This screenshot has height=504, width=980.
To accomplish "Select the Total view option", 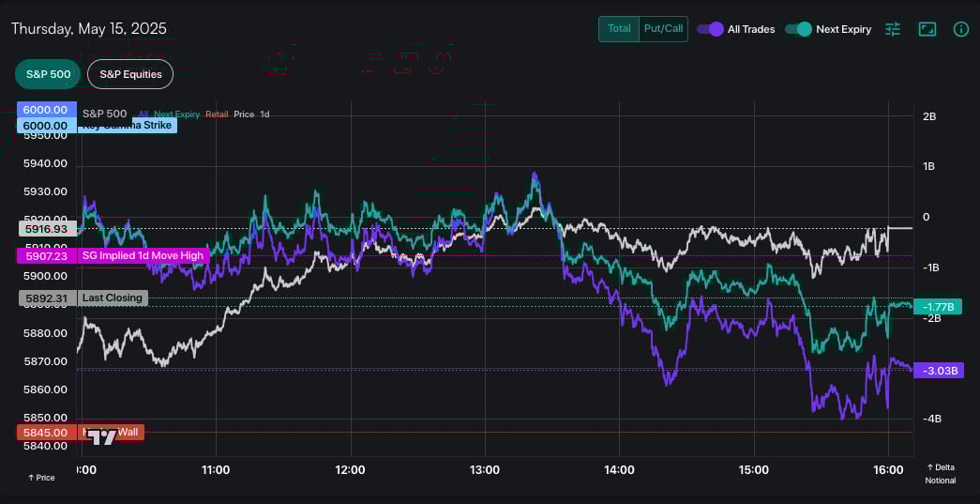I will coord(619,29).
